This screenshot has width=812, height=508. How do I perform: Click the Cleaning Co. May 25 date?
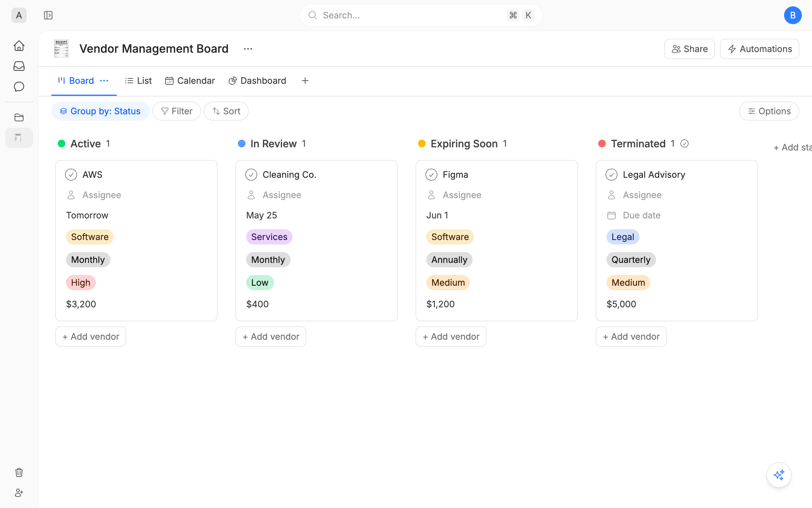[261, 215]
